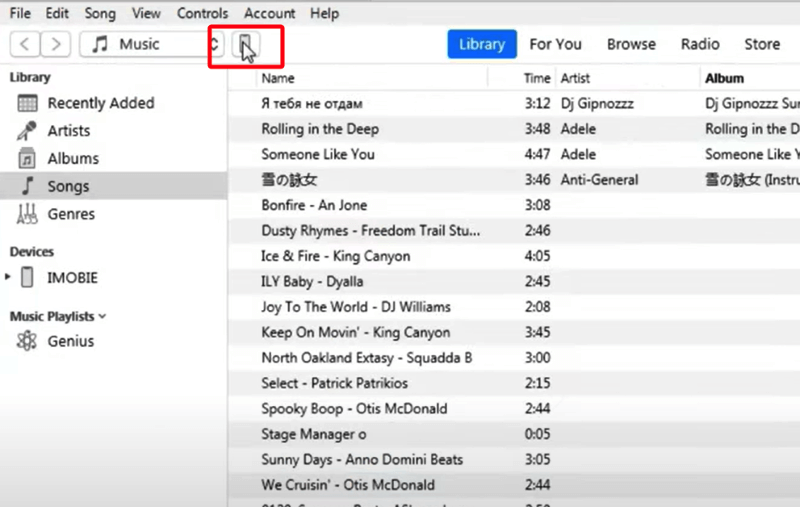
Task: Switch to the For You tab
Action: coord(555,44)
